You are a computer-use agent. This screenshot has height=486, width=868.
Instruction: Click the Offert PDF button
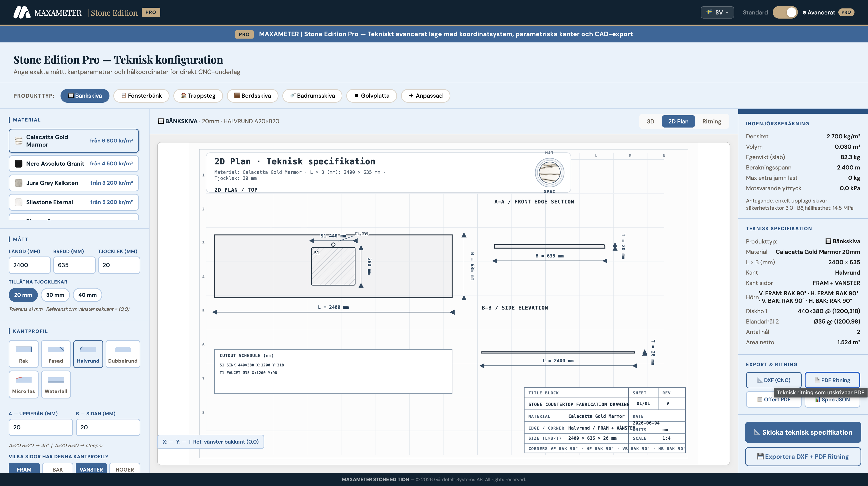(x=774, y=399)
